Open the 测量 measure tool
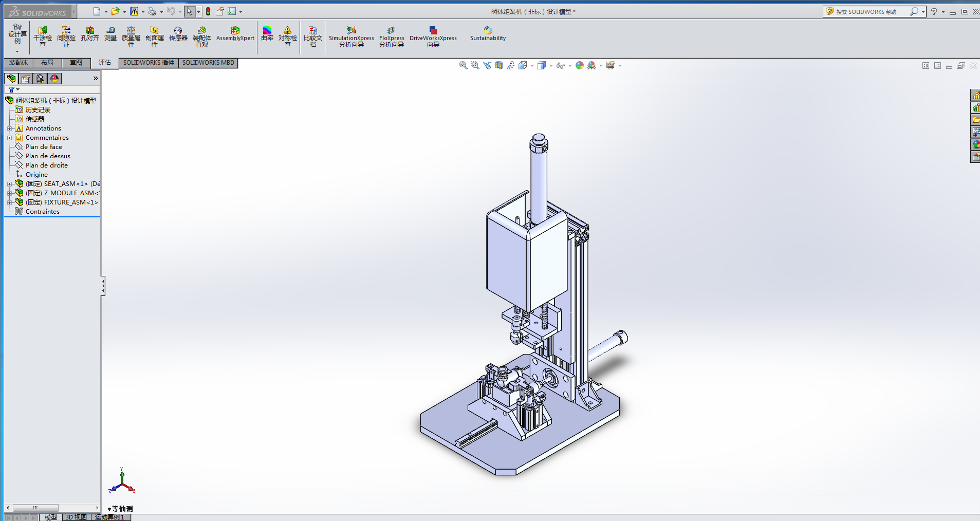The height and width of the screenshot is (521, 980). point(110,34)
